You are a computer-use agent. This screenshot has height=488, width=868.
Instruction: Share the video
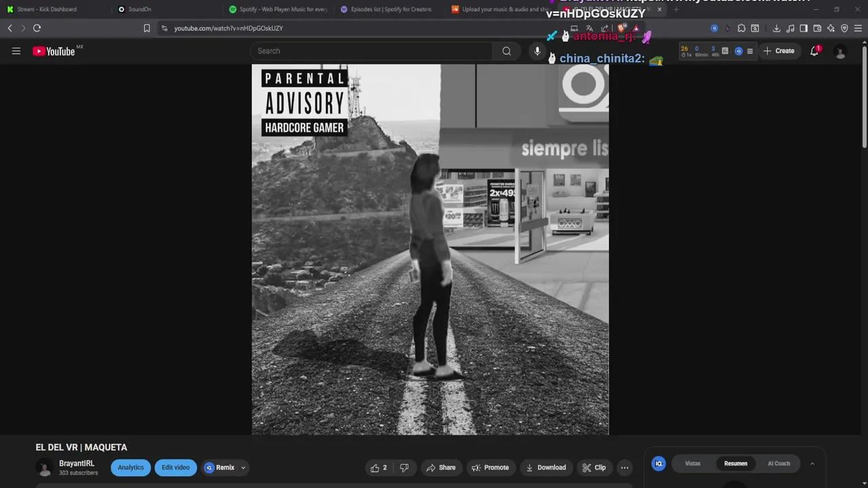(x=440, y=468)
